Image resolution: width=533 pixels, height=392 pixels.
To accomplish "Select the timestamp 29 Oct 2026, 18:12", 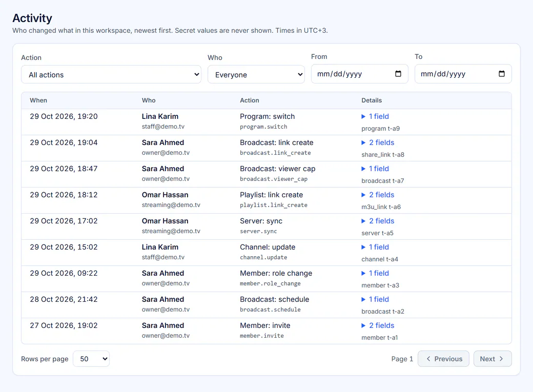I will click(x=64, y=195).
